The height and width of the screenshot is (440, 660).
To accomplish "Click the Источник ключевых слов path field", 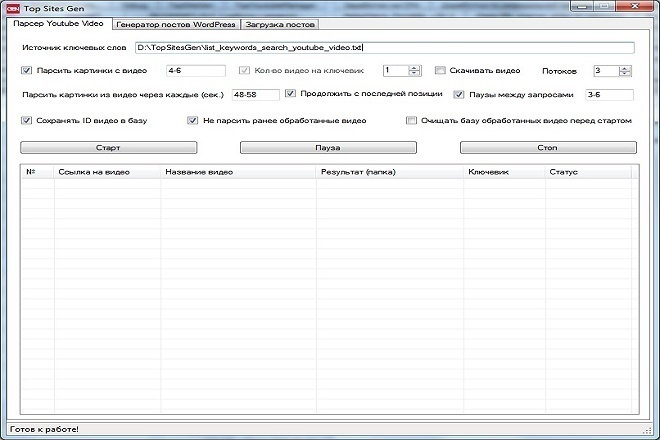I will pyautogui.click(x=385, y=48).
